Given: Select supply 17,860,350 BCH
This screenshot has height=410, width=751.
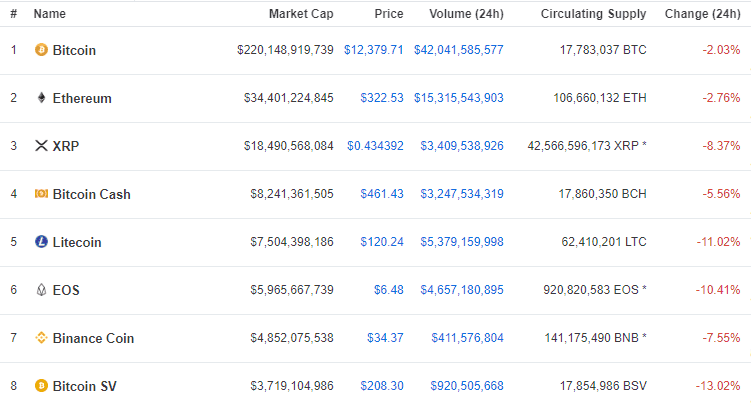Looking at the screenshot, I should (x=602, y=194).
